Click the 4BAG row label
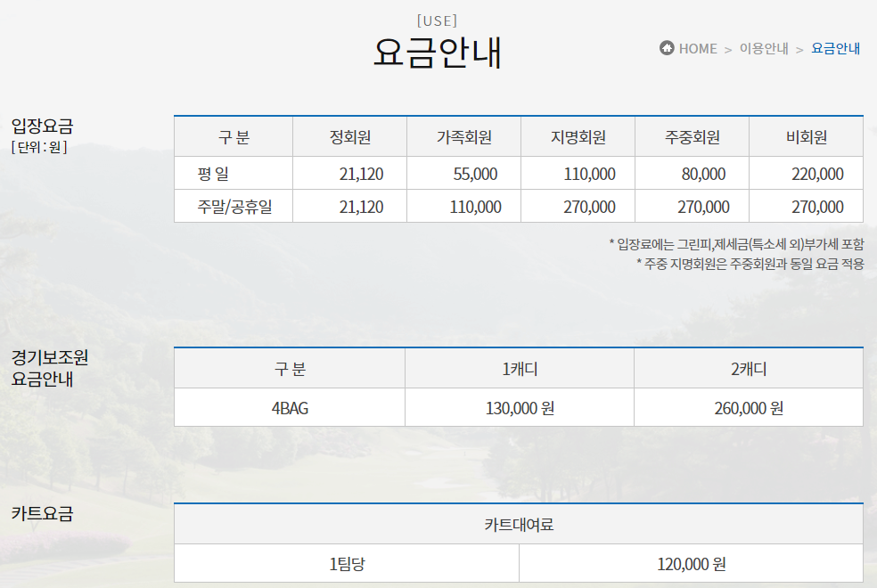 (290, 408)
